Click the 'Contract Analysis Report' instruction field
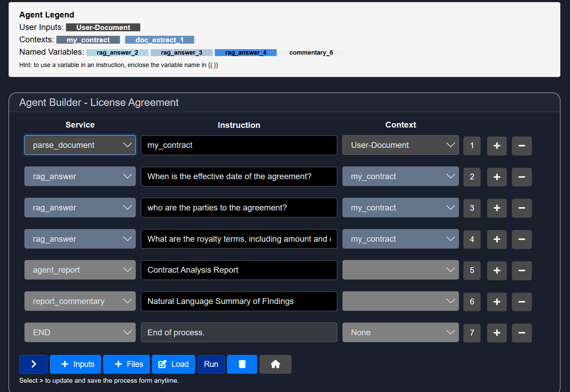Viewport: 570px width, 392px height. coord(239,270)
